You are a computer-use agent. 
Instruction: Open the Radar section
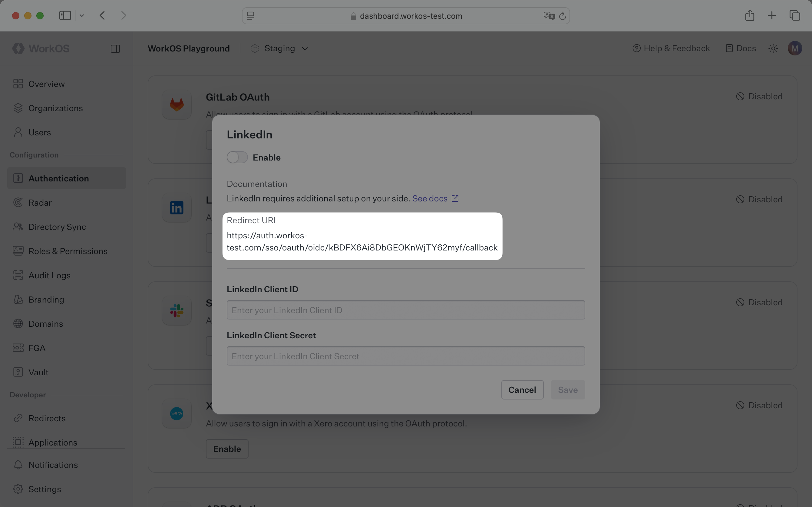40,203
